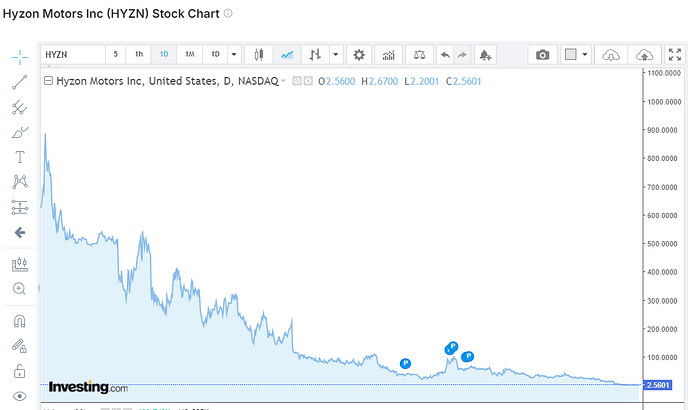
Task: Click the C2.5601 close value
Action: tap(463, 81)
